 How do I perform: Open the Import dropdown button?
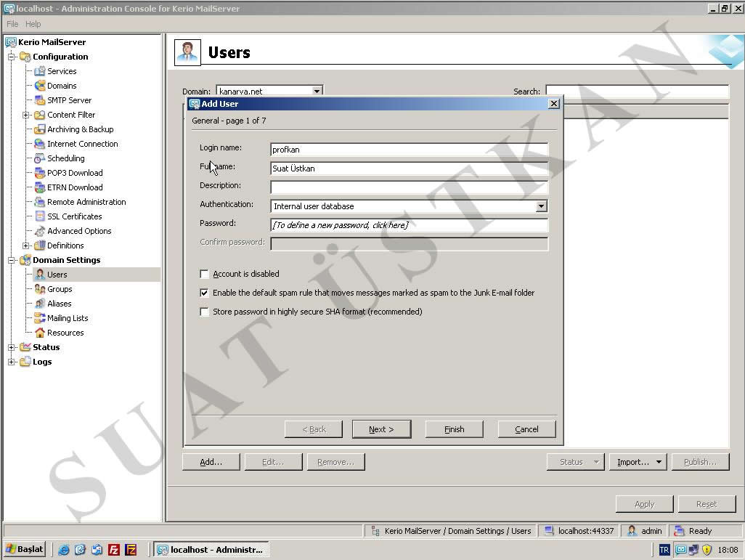pyautogui.click(x=638, y=462)
